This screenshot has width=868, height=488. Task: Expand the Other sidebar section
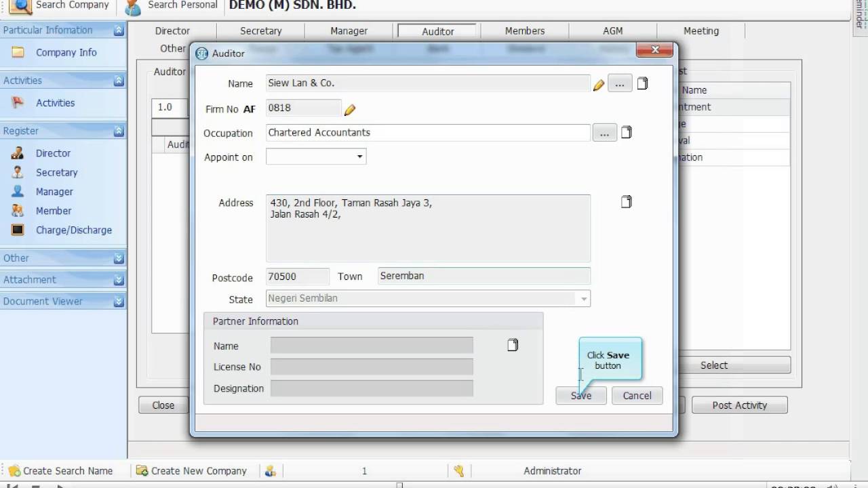pyautogui.click(x=119, y=258)
